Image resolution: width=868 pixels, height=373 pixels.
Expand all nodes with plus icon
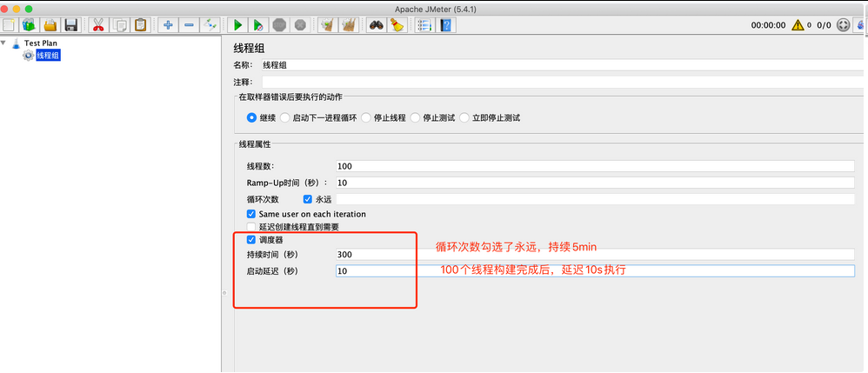(168, 25)
